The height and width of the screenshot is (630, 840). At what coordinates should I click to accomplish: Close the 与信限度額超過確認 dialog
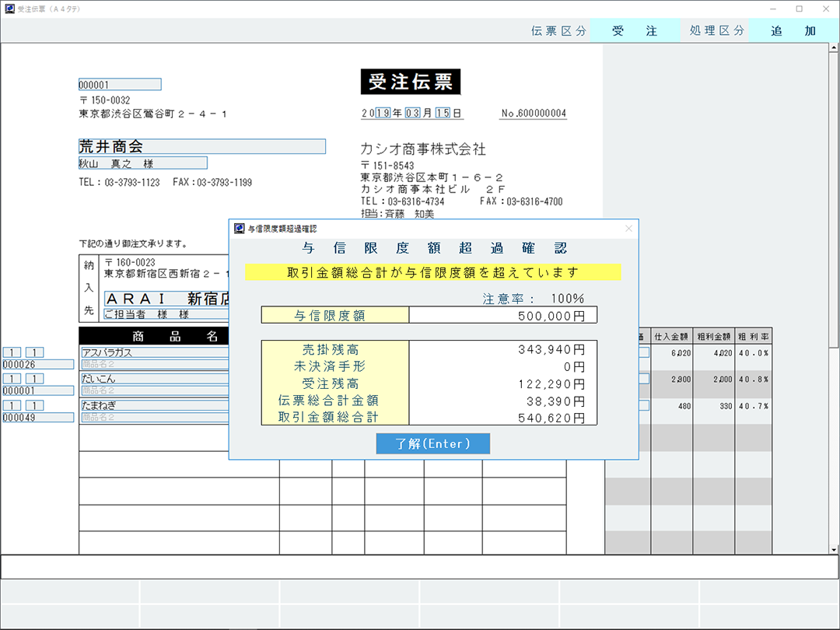pos(628,229)
